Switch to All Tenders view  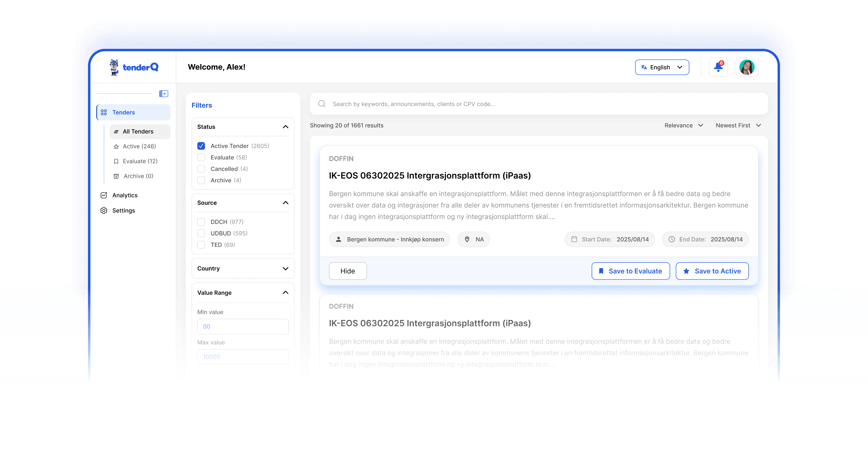pos(138,131)
